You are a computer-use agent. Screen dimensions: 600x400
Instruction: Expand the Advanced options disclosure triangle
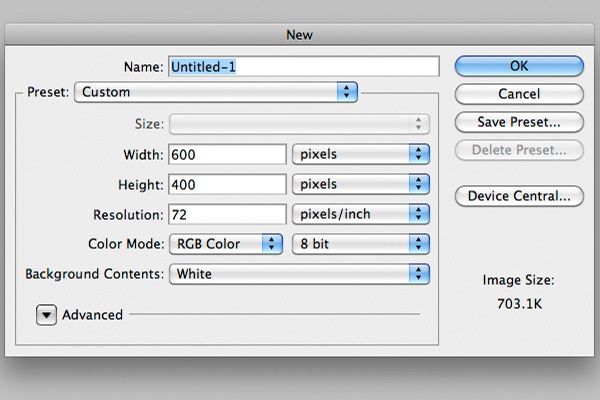pos(47,315)
